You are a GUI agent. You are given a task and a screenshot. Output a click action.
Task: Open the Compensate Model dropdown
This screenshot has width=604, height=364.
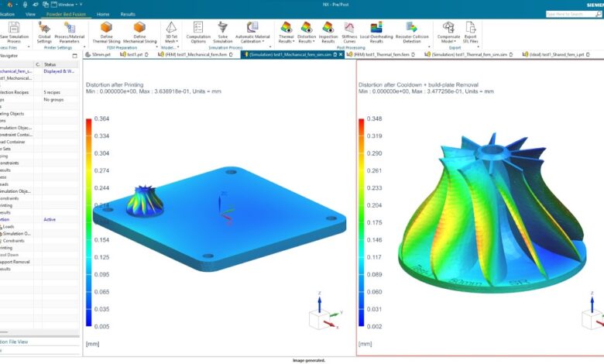(x=448, y=40)
